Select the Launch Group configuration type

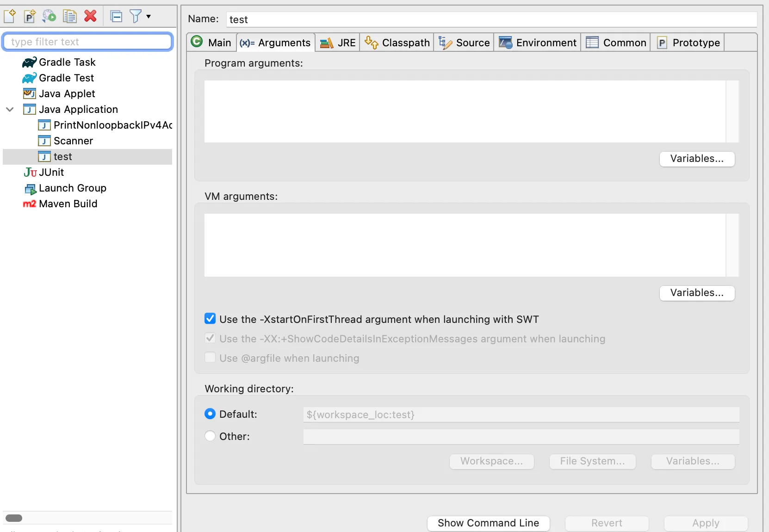pos(72,188)
